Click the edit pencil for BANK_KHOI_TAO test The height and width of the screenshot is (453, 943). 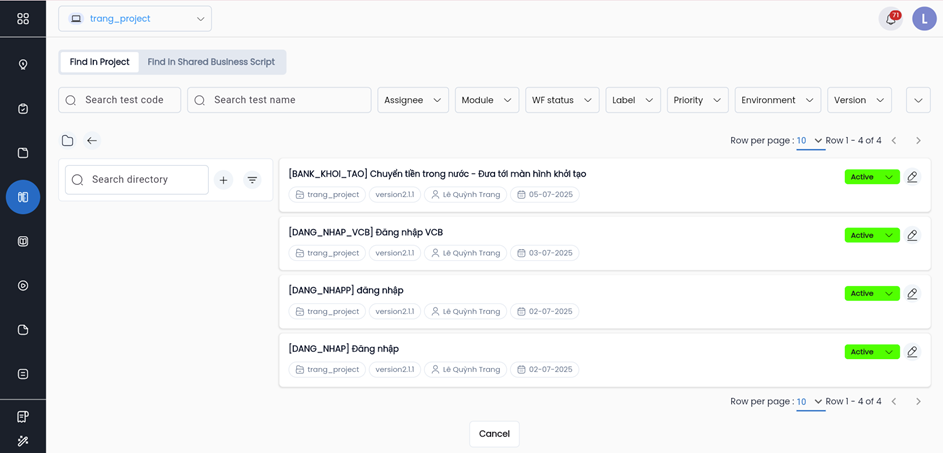click(912, 177)
